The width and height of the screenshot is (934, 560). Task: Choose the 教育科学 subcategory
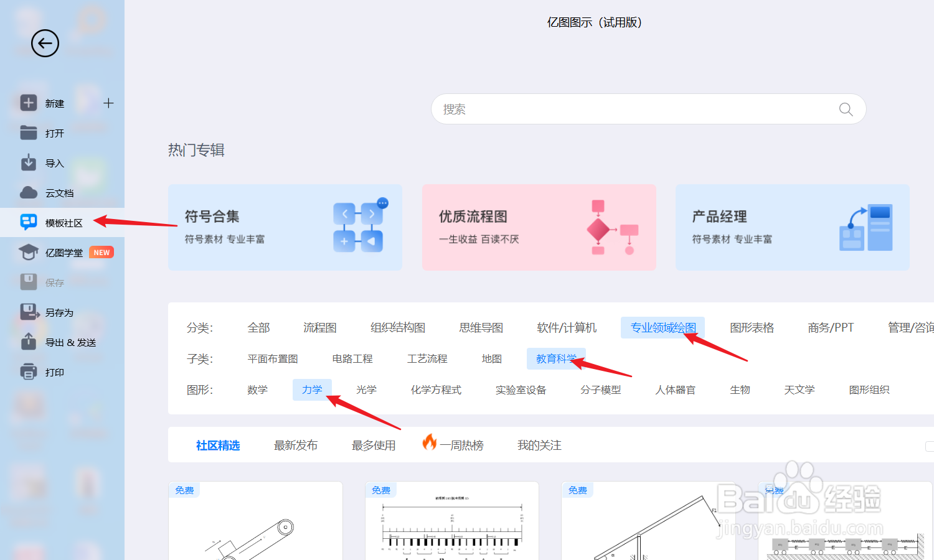pyautogui.click(x=556, y=359)
